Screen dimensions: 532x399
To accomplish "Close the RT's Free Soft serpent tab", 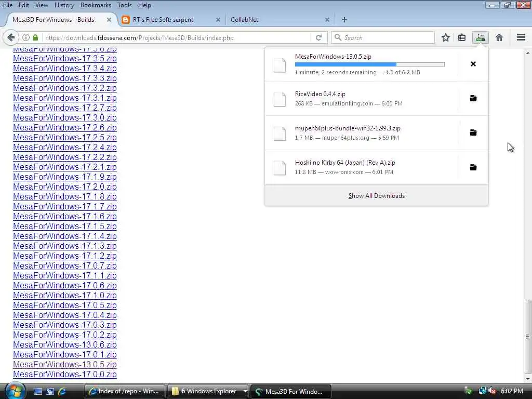I will [218, 20].
